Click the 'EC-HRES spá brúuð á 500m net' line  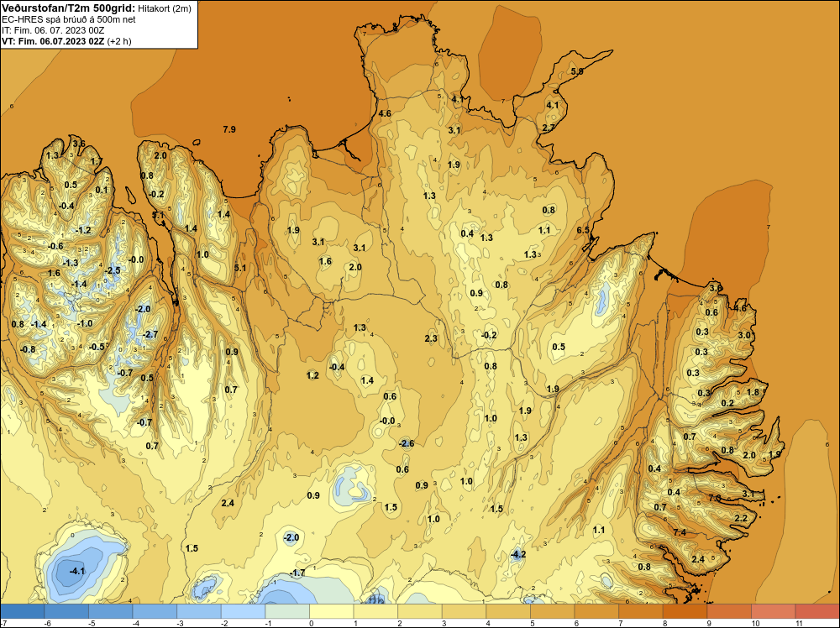pos(69,19)
